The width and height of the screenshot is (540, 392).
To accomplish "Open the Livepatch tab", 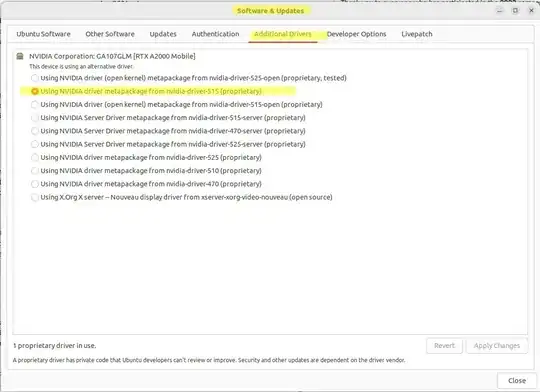I will (417, 34).
